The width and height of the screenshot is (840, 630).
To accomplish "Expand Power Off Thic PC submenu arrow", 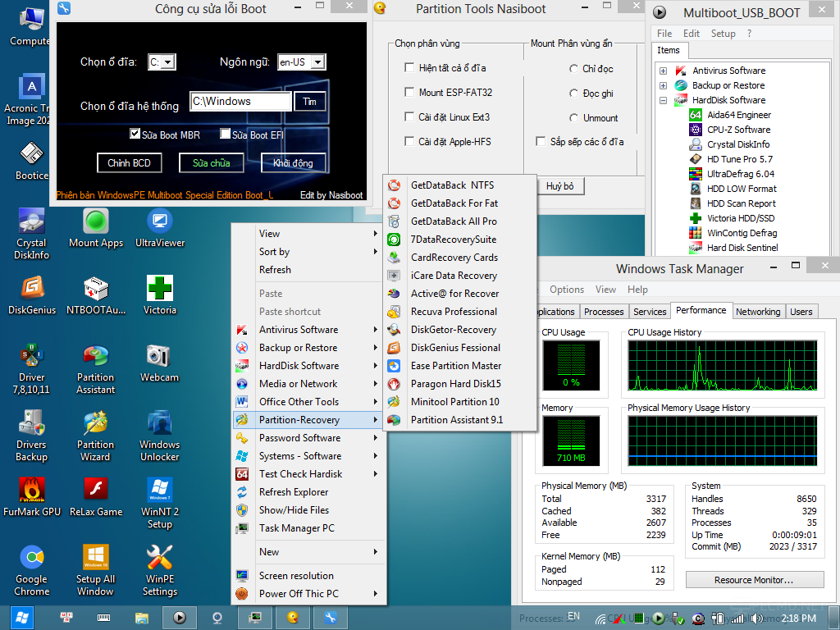I will coord(375,594).
